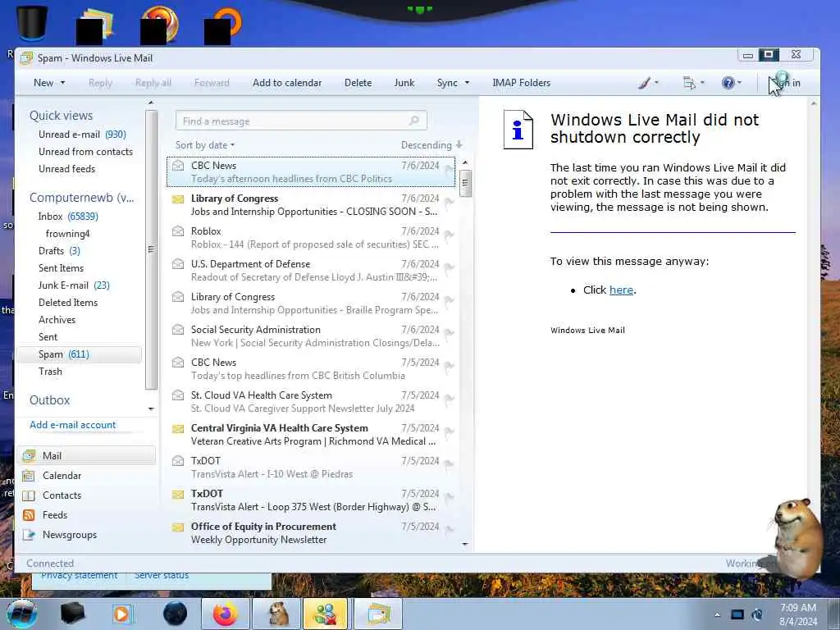840x630 pixels.
Task: Flag the first CBC News 7/6/2024 message
Action: tap(449, 171)
